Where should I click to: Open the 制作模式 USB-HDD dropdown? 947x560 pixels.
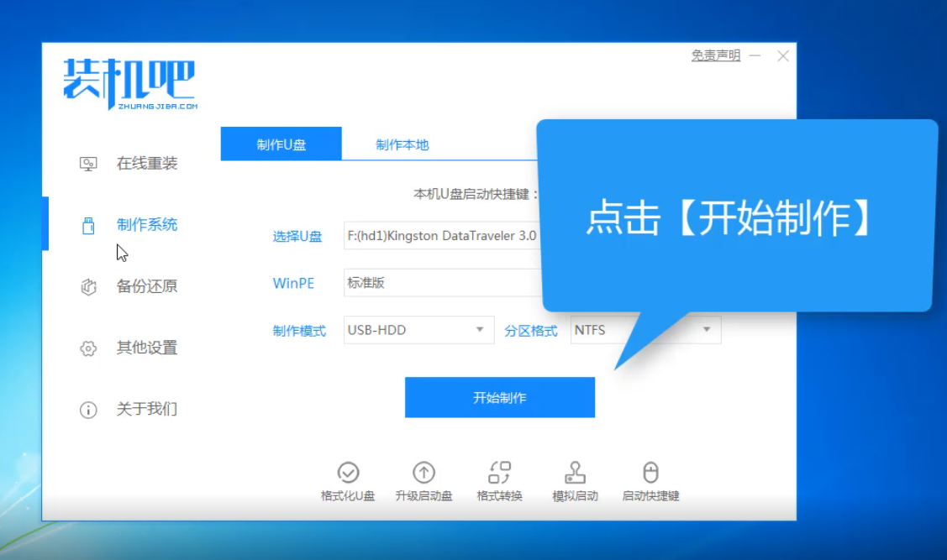[x=418, y=330]
